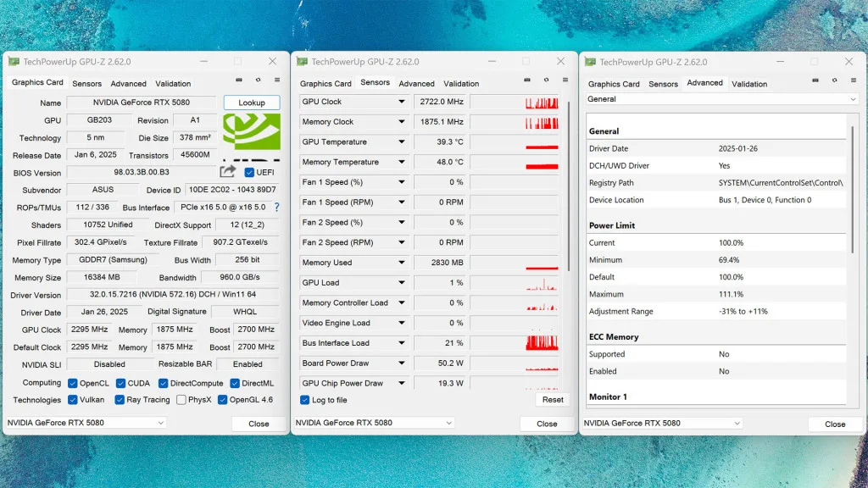Click the camera icon on the Advanced window
The height and width of the screenshot is (488, 868).
[x=815, y=80]
